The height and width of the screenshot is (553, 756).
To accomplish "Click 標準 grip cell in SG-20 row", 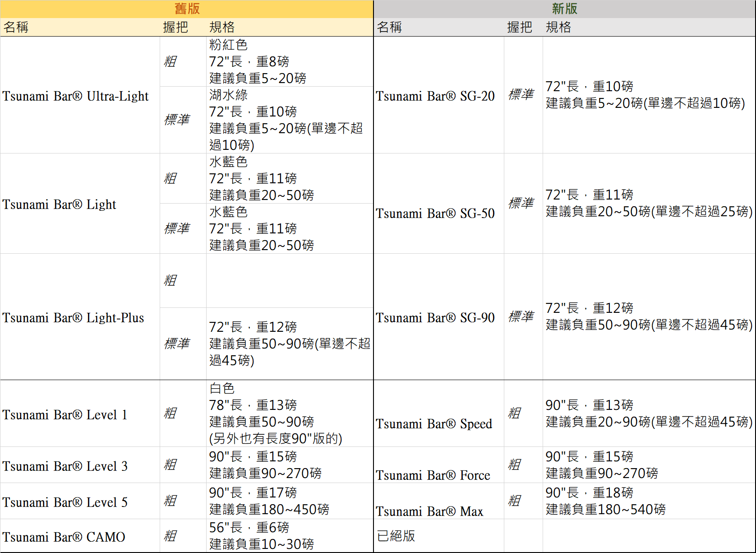I will coord(523,95).
